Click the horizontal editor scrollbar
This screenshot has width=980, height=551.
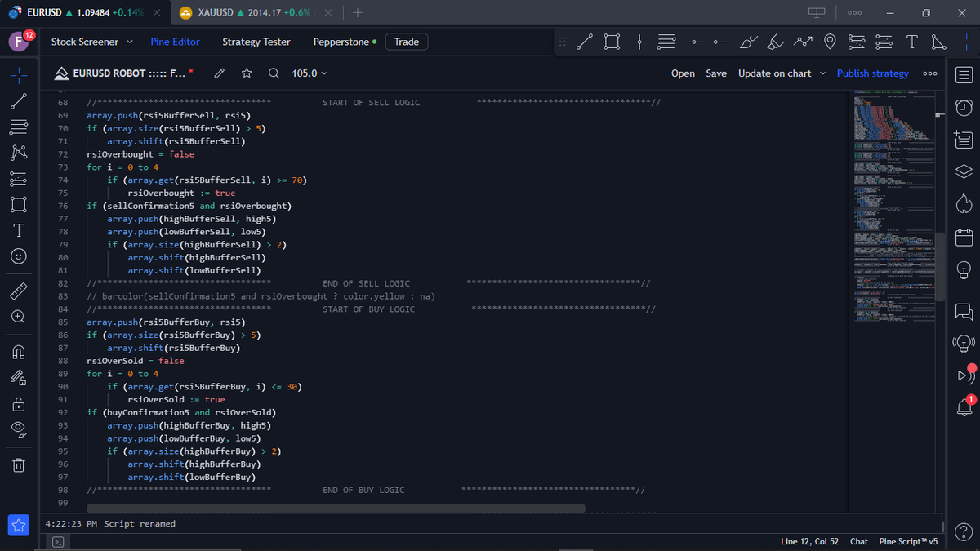(x=336, y=508)
